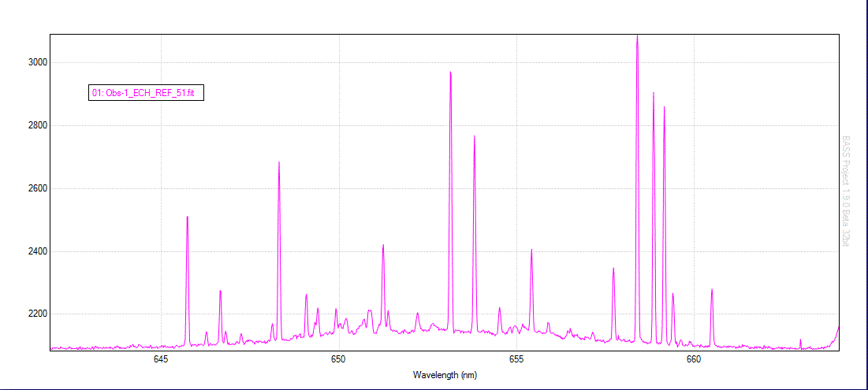Click the 660 wavelength tick label

694,359
